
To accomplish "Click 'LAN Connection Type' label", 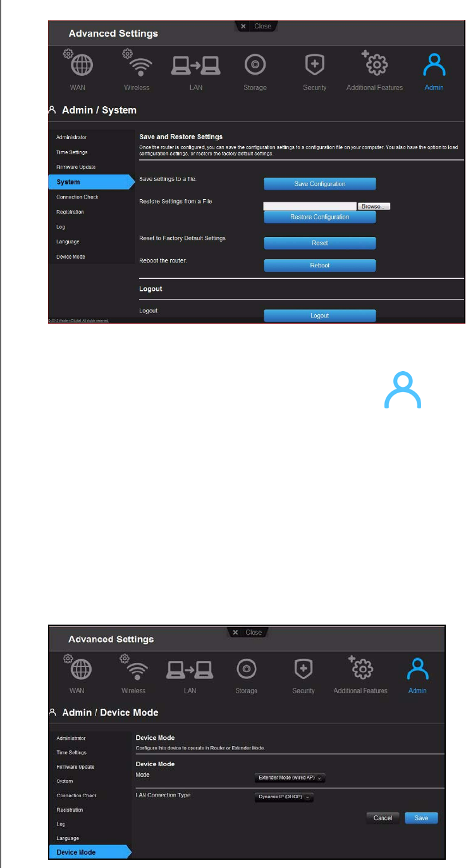I will (163, 795).
